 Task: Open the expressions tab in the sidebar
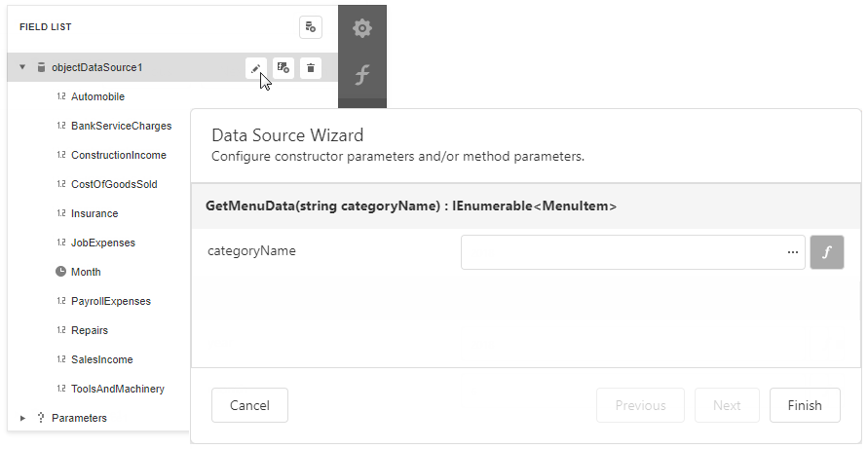[x=361, y=74]
